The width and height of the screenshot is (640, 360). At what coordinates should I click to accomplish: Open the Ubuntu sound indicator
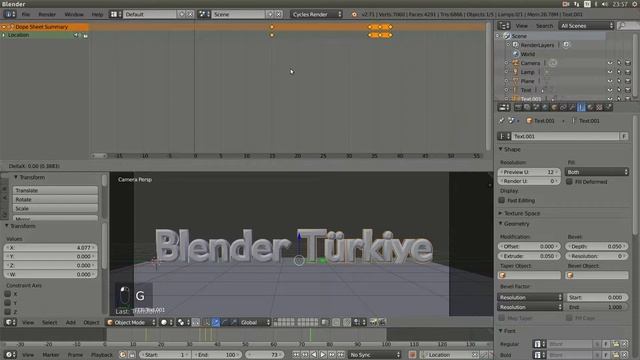(605, 4)
